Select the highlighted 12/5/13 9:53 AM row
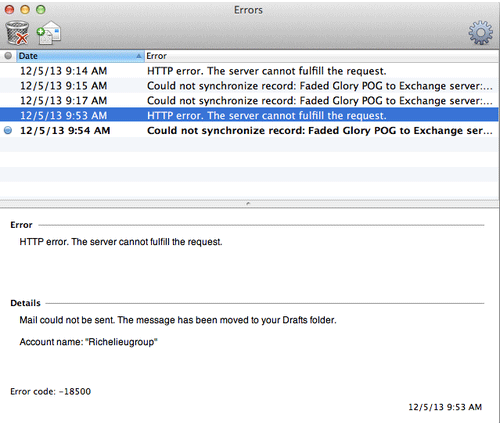The width and height of the screenshot is (500, 423). tap(249, 115)
